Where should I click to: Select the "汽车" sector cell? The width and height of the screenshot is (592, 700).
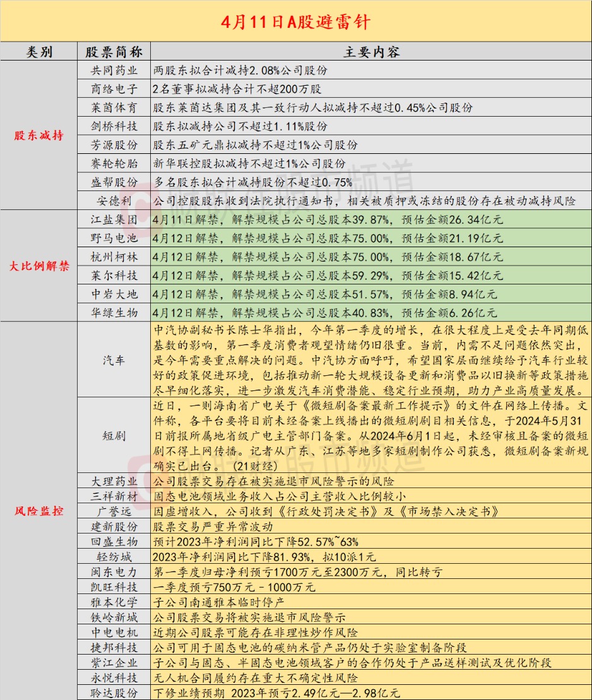(114, 360)
